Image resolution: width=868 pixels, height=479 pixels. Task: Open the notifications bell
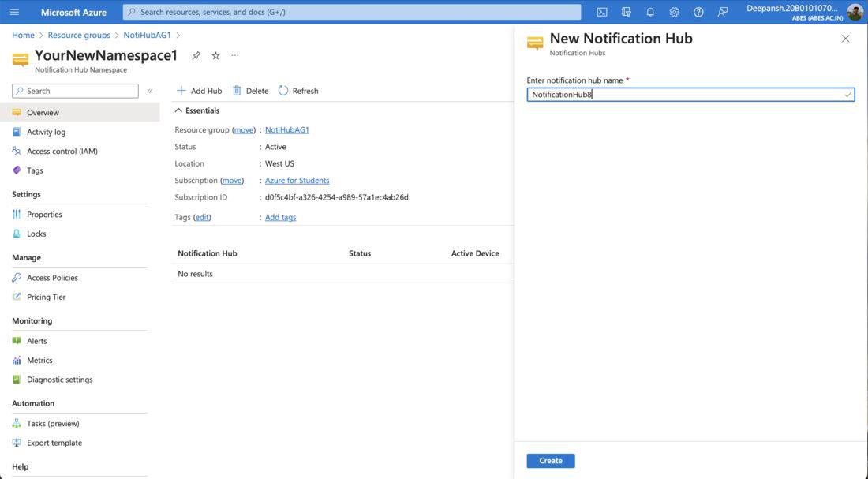point(650,12)
